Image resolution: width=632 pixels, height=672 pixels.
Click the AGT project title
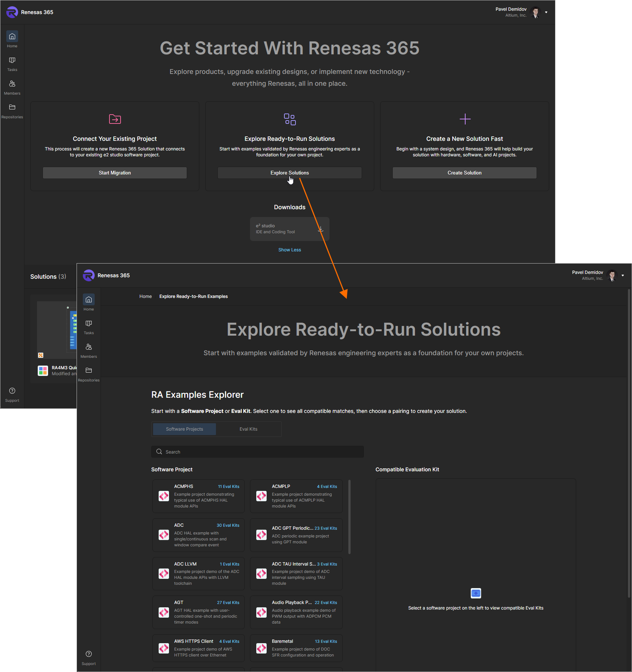tap(179, 603)
